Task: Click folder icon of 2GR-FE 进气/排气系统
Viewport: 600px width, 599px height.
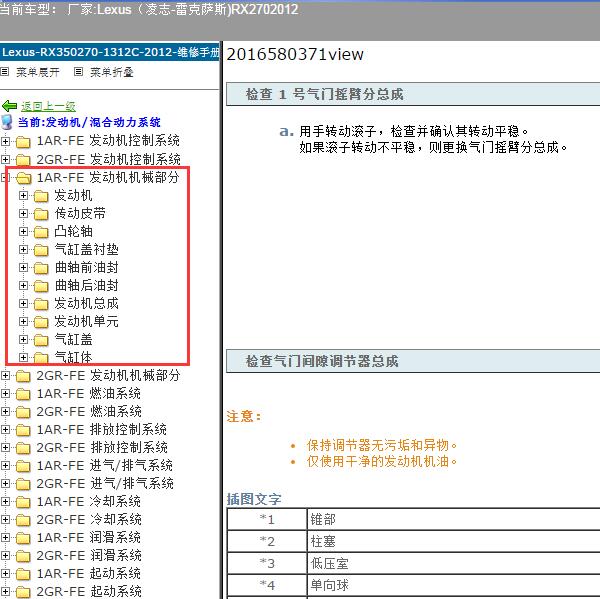Action: pos(23,484)
